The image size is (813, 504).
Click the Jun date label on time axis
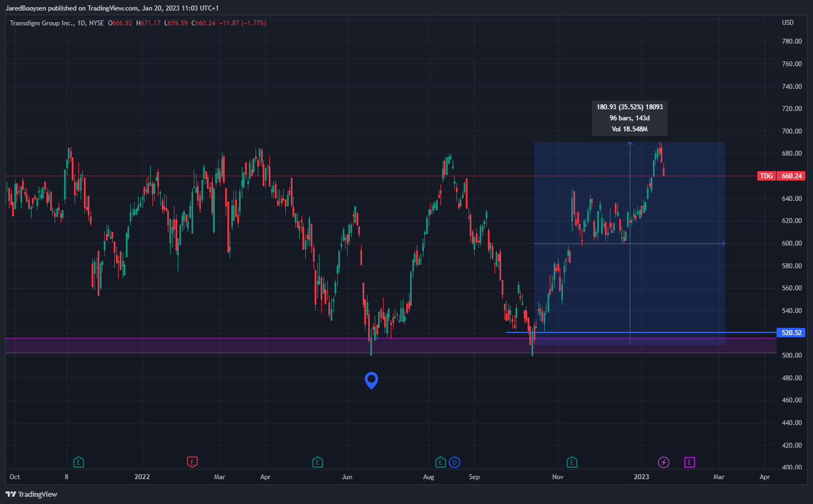point(347,477)
